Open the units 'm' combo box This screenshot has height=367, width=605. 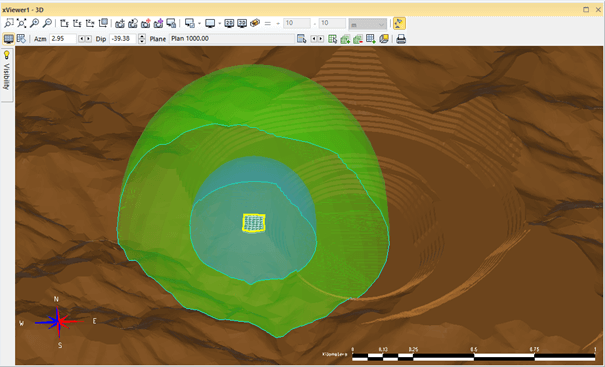[367, 24]
